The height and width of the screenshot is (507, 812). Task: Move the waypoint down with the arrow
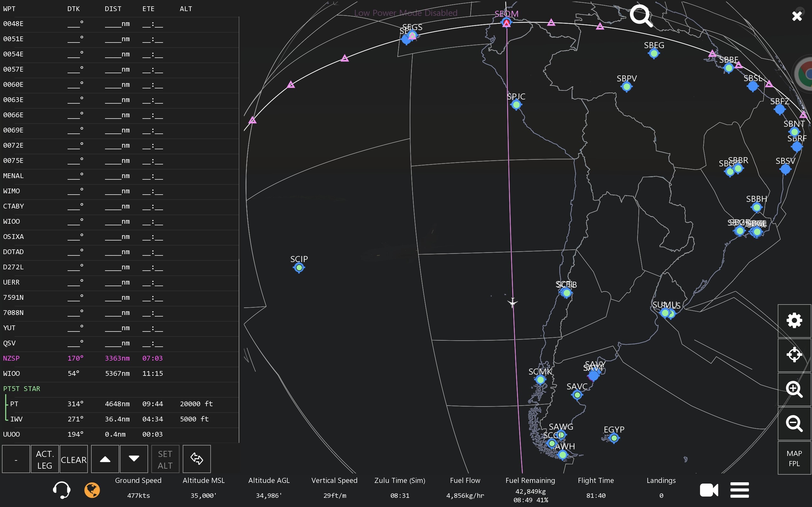pyautogui.click(x=134, y=459)
